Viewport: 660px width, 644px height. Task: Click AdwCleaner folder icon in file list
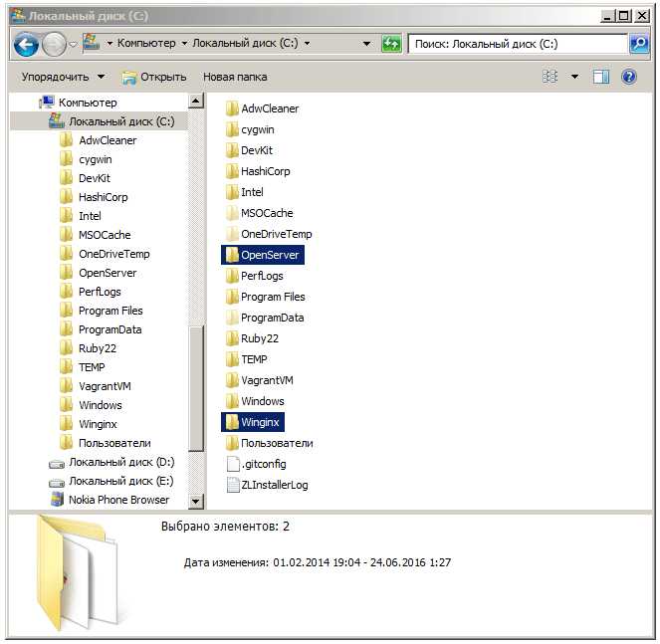(232, 108)
